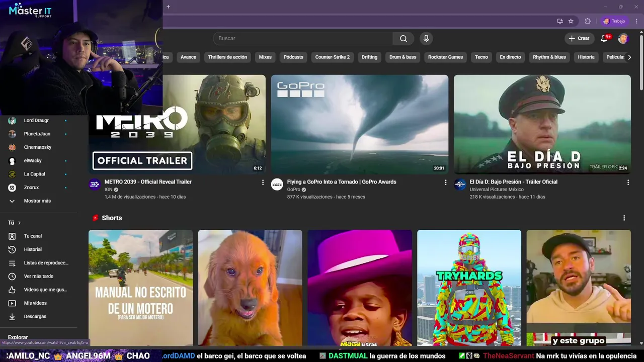
Task: Select the Pódcasts filter chip
Action: 293,57
